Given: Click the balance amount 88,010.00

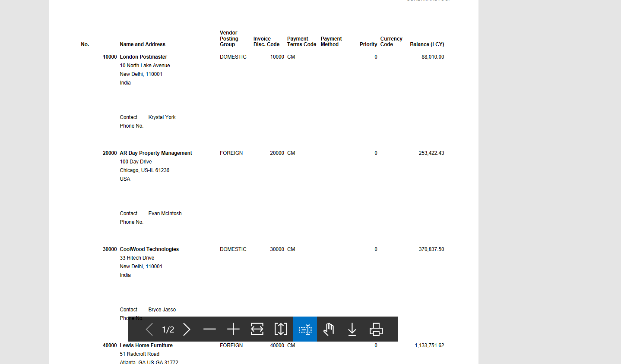Looking at the screenshot, I should point(433,56).
